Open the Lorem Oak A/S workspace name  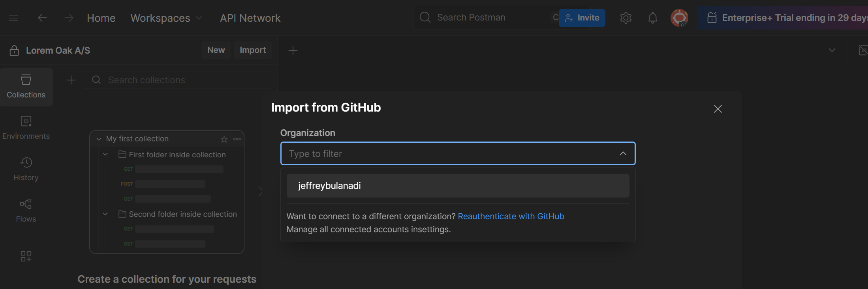[58, 50]
